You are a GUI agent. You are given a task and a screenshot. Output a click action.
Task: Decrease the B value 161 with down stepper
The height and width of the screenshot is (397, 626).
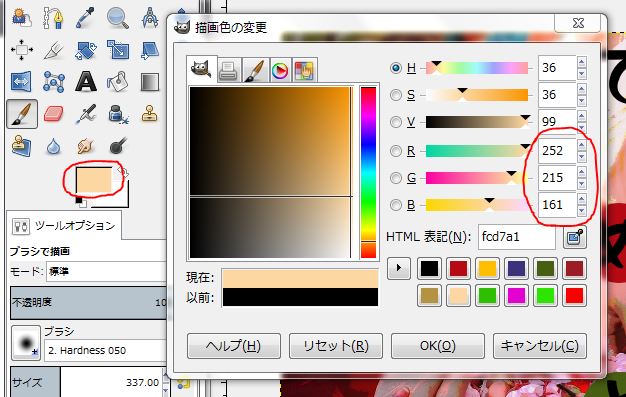[581, 210]
